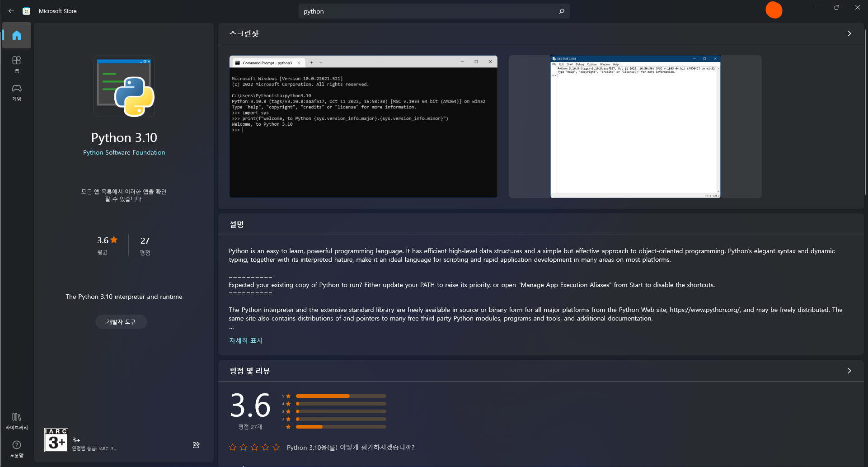The image size is (868, 467).
Task: Restore down the Microsoft Store window
Action: [x=837, y=7]
